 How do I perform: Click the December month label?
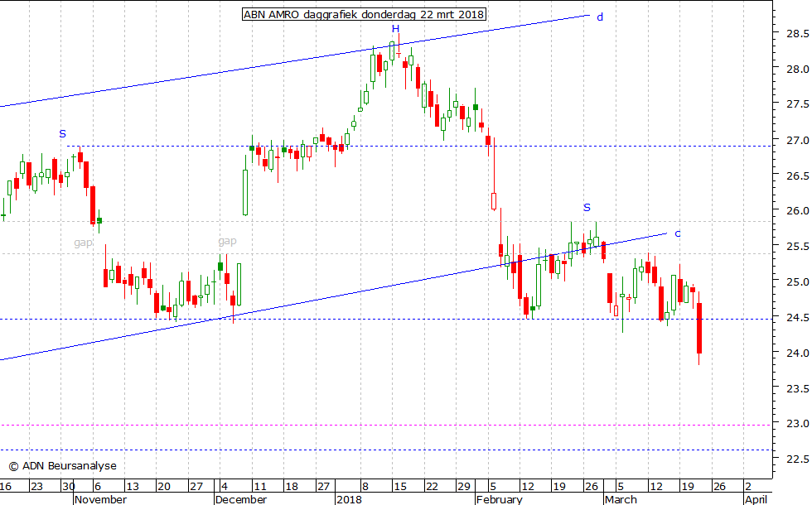(241, 499)
